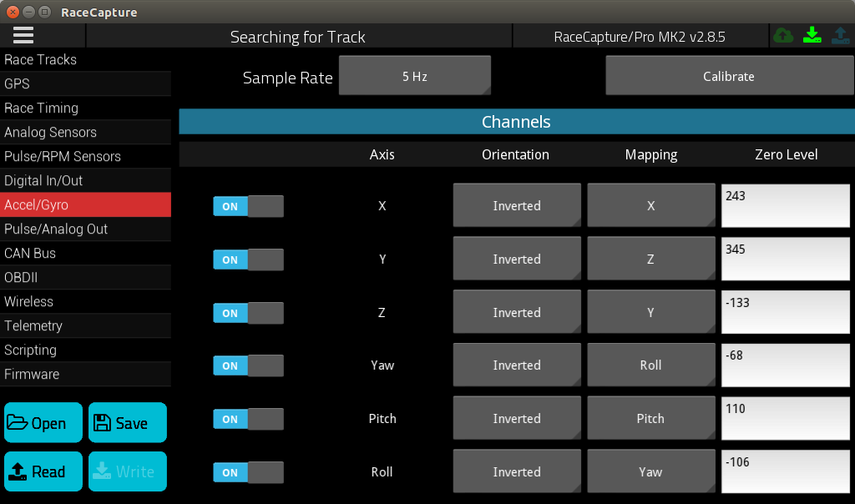Image resolution: width=855 pixels, height=504 pixels.
Task: Select Race Timing in sidebar
Action: click(86, 108)
